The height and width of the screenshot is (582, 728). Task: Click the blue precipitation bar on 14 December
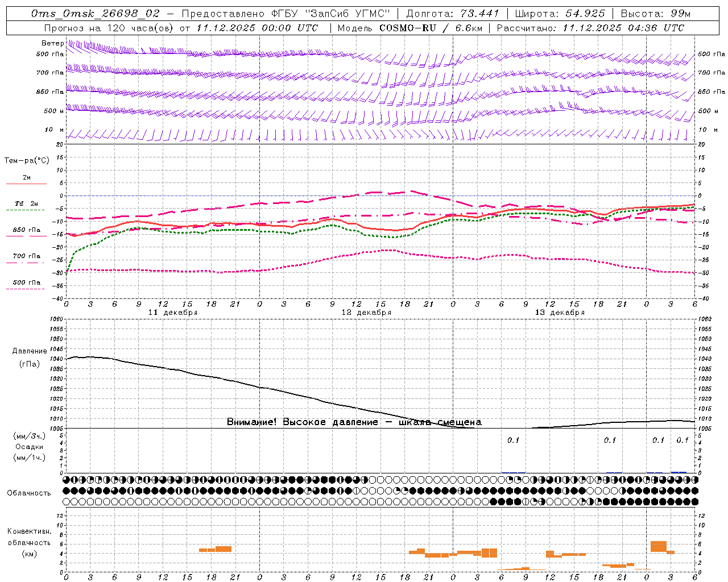pos(679,472)
